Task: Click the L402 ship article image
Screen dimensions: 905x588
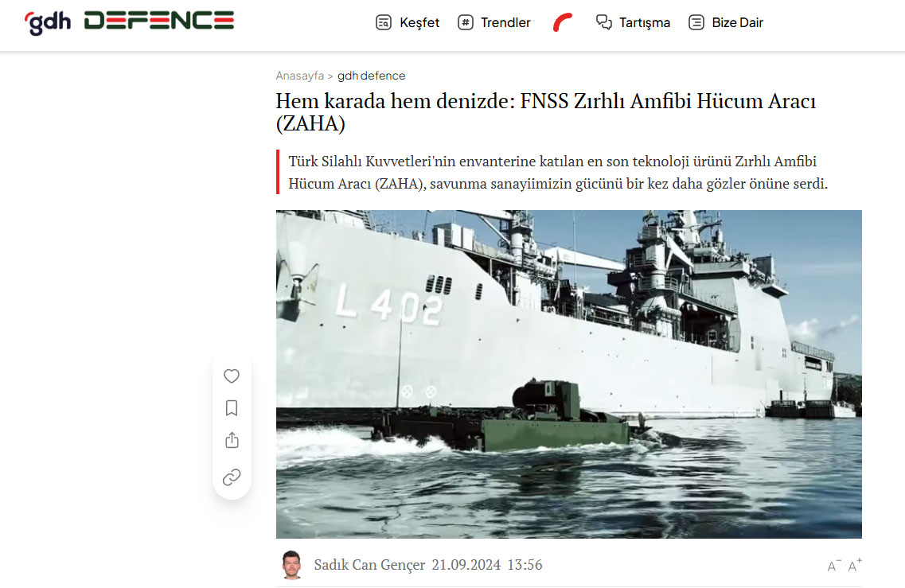Action: click(568, 374)
